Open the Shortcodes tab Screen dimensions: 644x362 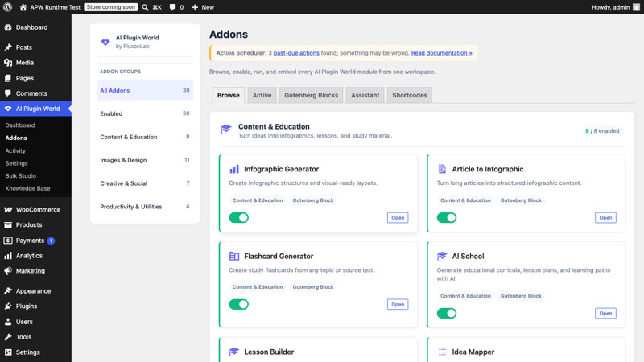(x=410, y=95)
